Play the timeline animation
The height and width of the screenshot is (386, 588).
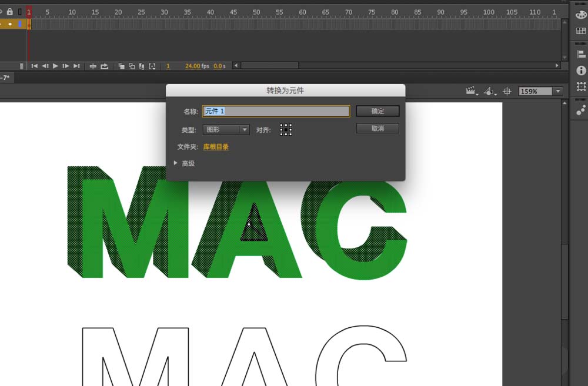(55, 66)
